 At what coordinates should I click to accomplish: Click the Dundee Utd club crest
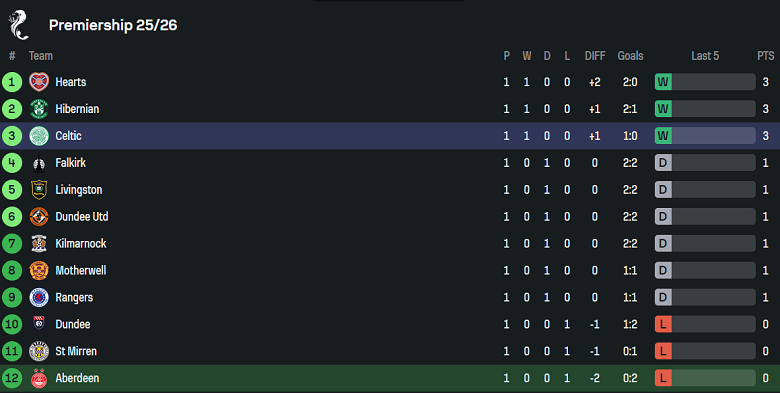39,216
